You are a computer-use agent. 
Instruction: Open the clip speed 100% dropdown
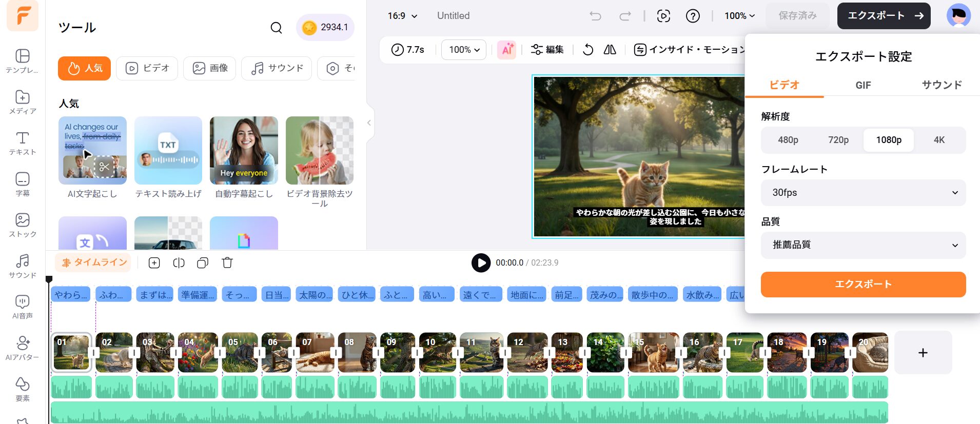(x=464, y=50)
